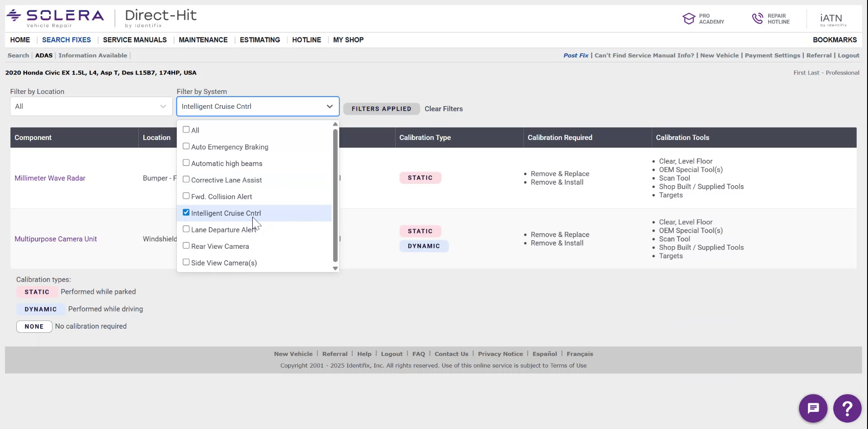The height and width of the screenshot is (429, 868).
Task: Click the Repair Hotline phone icon
Action: (759, 18)
